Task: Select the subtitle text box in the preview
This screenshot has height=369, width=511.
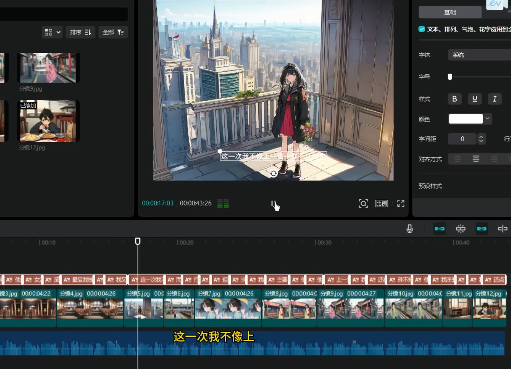Action: tap(272, 156)
